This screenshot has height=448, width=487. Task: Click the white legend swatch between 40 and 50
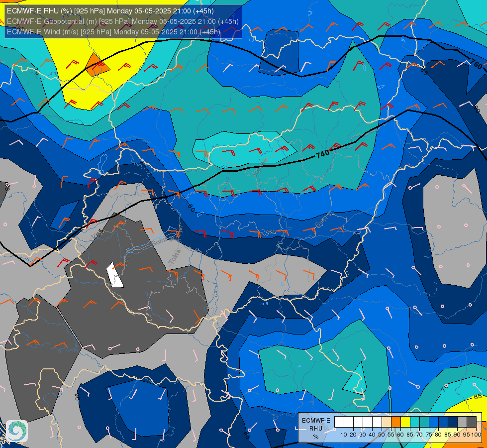point(377,422)
